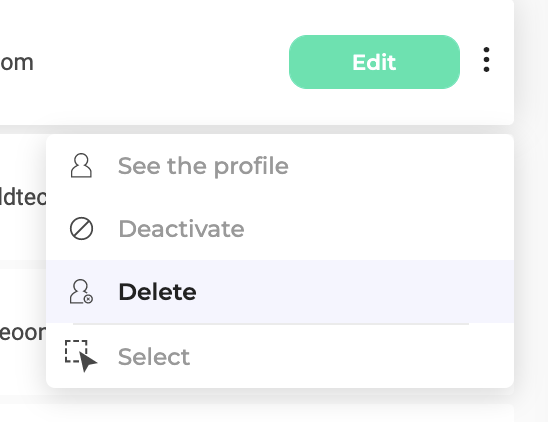Click the user-with-x delete icon

click(81, 292)
